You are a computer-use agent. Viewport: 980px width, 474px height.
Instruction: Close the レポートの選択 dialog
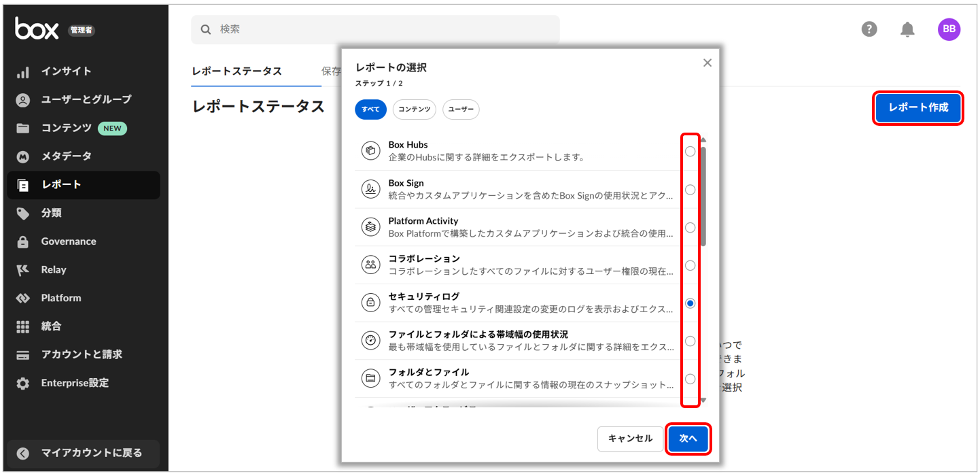click(707, 63)
